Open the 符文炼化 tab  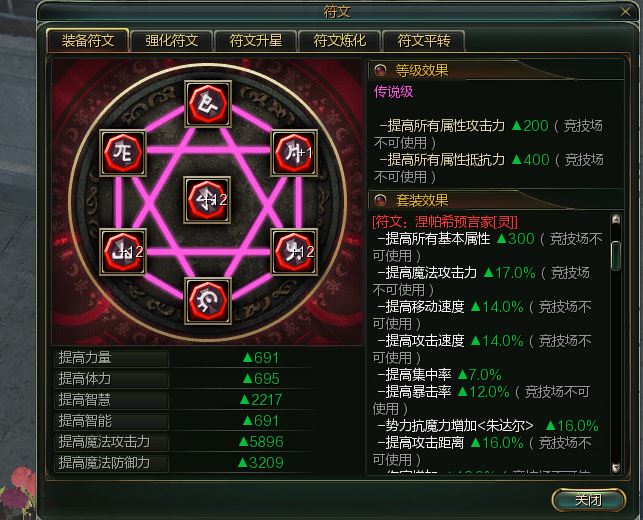tap(340, 41)
